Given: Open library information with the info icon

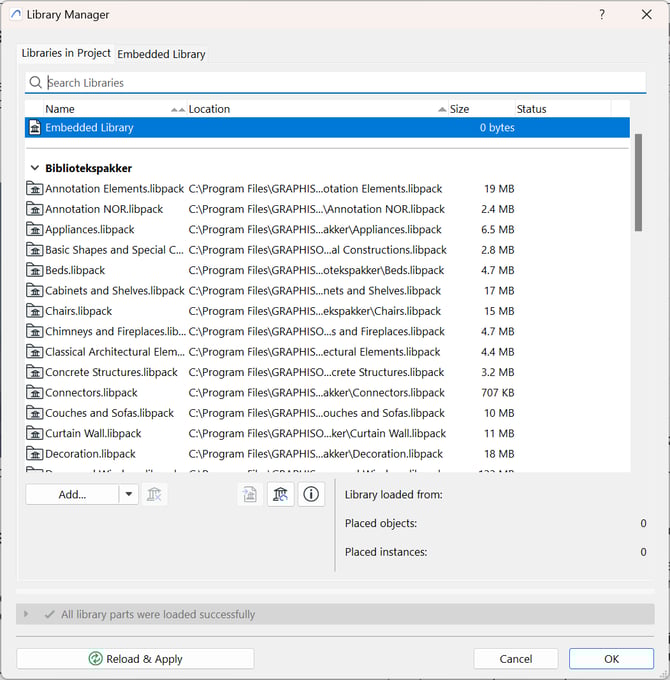Looking at the screenshot, I should tap(311, 494).
